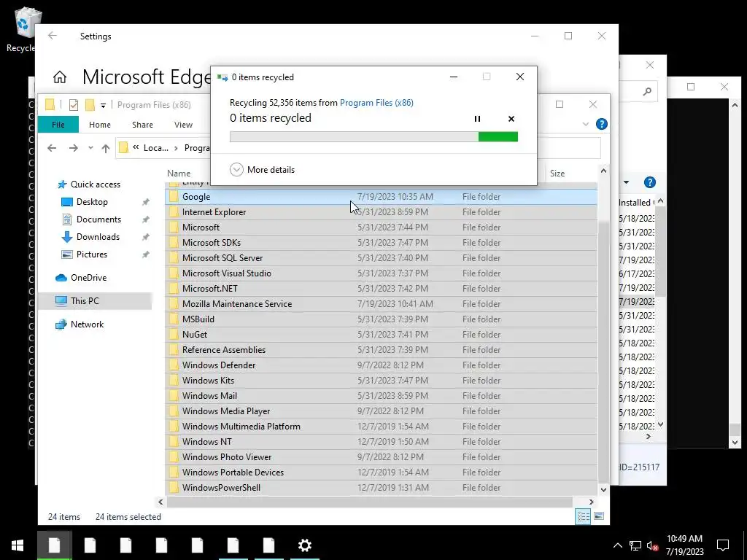Viewport: 747px width, 560px height.
Task: Cancel the recycling operation with the X next to pause
Action: [x=511, y=119]
